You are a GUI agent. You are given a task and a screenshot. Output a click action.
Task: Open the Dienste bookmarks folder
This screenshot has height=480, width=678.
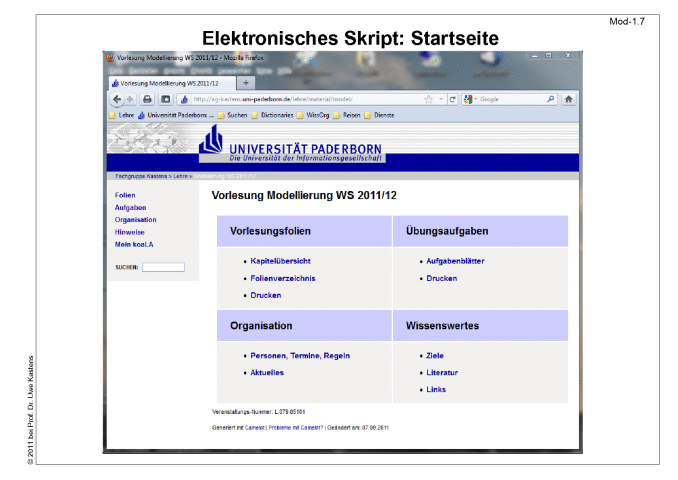pos(379,115)
